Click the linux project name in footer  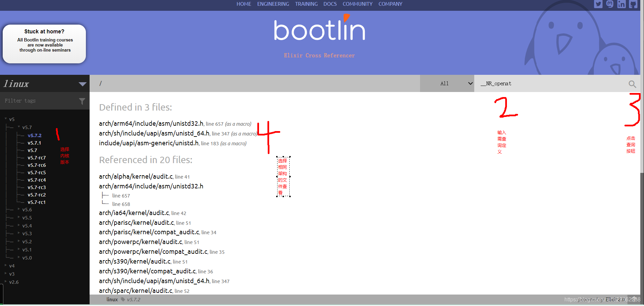112,300
